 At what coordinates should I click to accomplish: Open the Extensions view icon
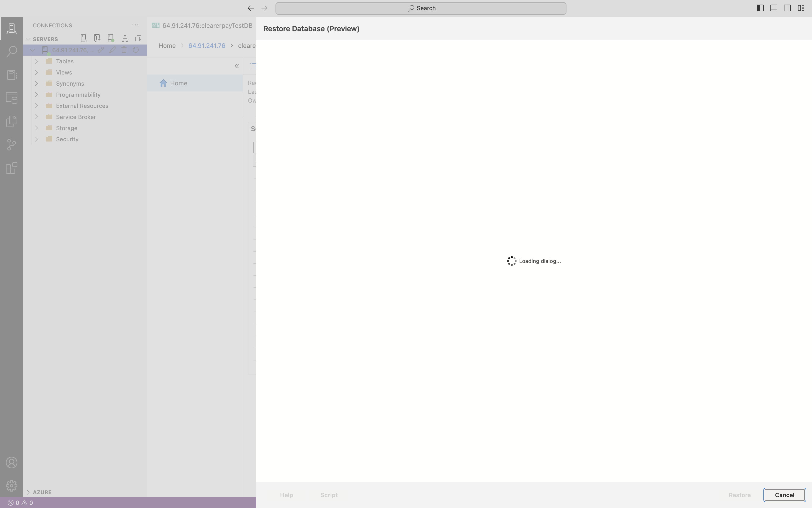(11, 168)
